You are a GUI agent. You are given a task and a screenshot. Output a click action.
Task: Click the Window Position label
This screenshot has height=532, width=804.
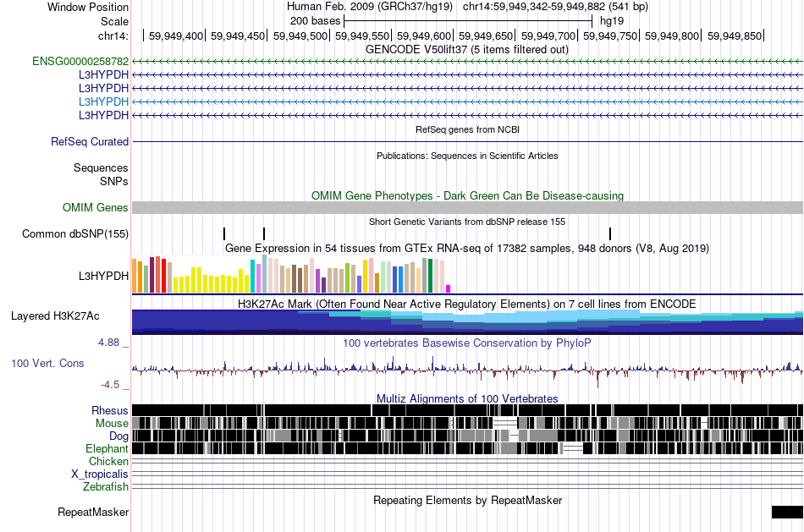(x=88, y=7)
